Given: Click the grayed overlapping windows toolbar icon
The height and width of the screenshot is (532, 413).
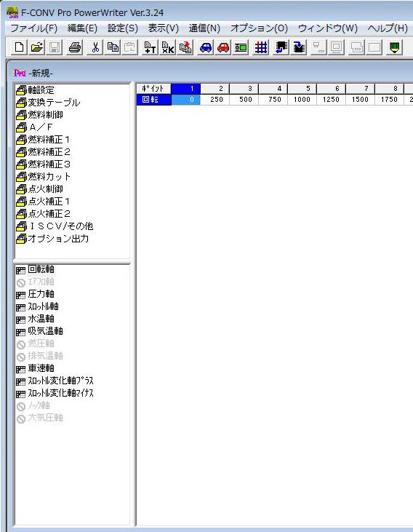Looking at the screenshot, I should tap(357, 47).
